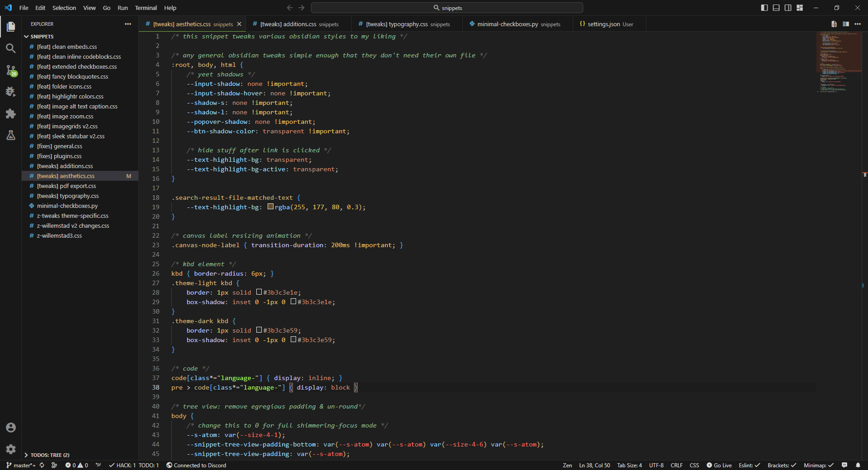
Task: Open the notifications bell
Action: pos(858,465)
